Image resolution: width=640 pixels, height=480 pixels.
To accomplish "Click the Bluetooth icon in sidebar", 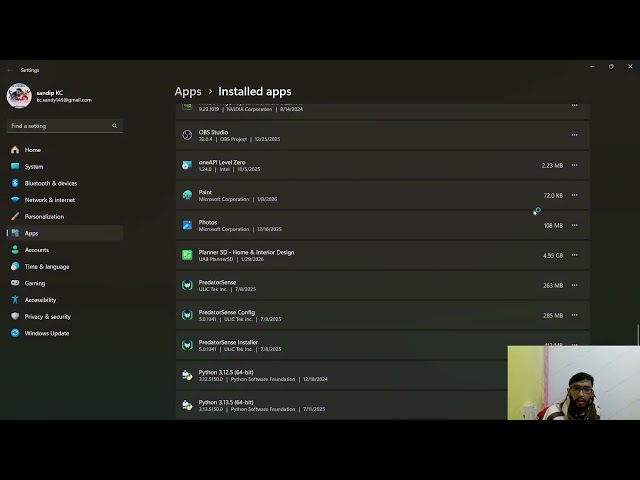I will coord(15,183).
